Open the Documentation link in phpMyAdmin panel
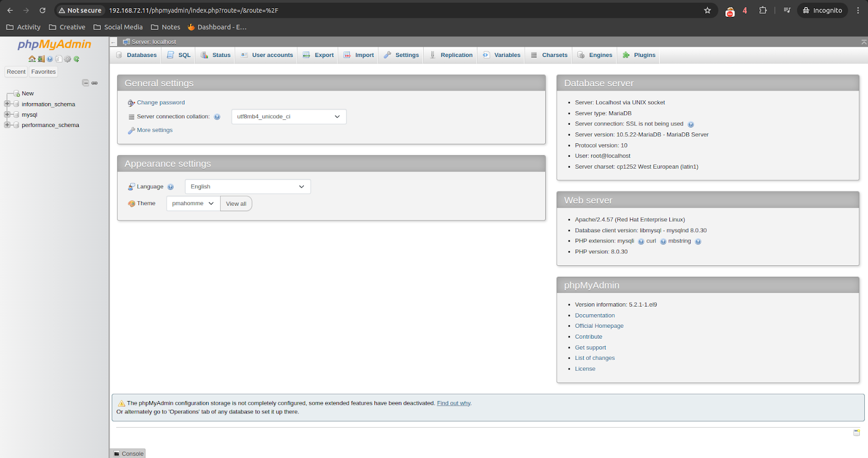This screenshot has height=458, width=868. point(595,315)
